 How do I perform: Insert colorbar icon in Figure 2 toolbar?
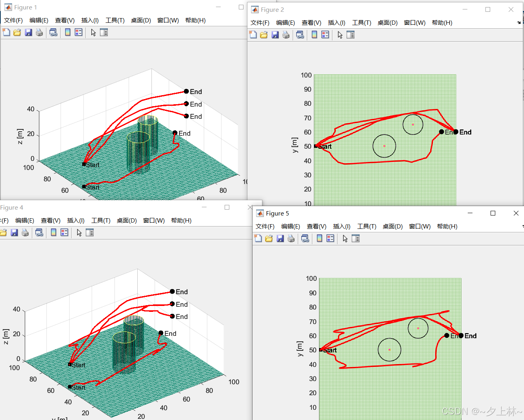coord(314,35)
